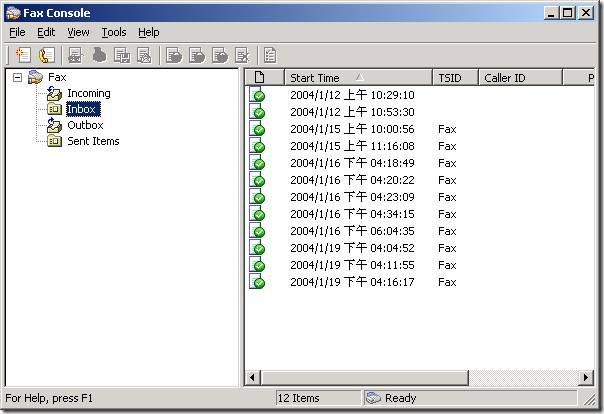604x414 pixels.
Task: Click the Ready status text
Action: [x=401, y=398]
